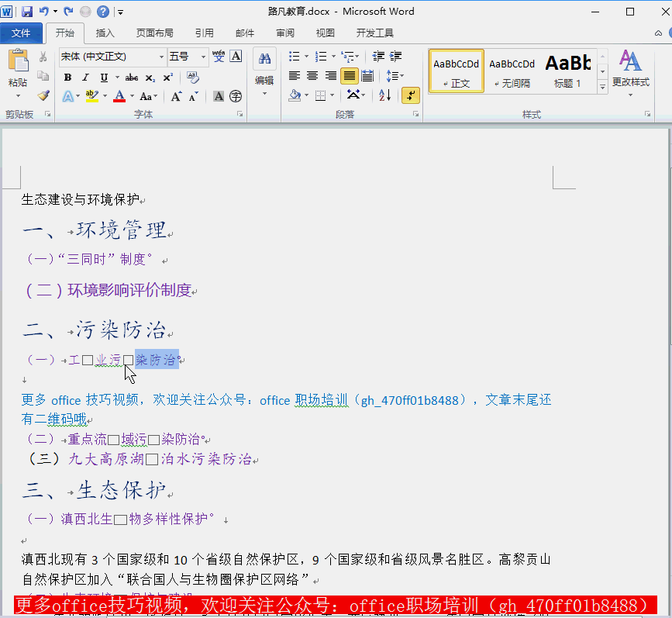Click the Find binoculars icon
The width and height of the screenshot is (672, 618).
click(x=264, y=59)
